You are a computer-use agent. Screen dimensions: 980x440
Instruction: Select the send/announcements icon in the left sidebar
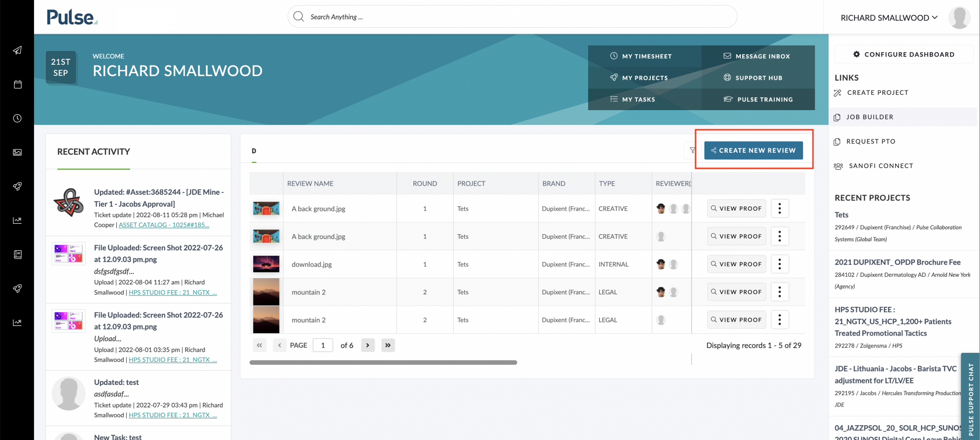[17, 50]
